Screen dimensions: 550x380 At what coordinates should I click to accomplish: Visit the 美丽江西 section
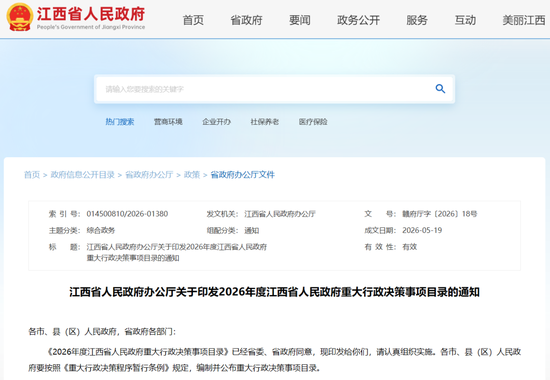tap(524, 20)
